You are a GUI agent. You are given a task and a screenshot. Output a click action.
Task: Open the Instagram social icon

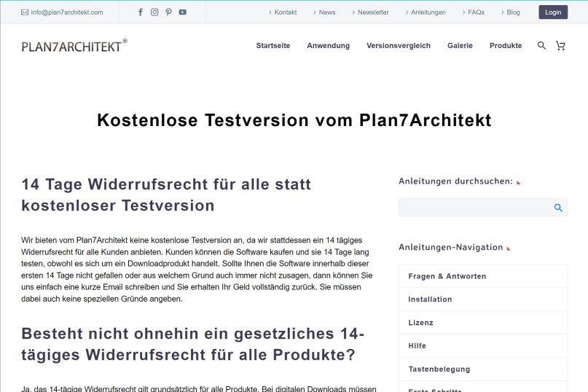[x=154, y=12]
